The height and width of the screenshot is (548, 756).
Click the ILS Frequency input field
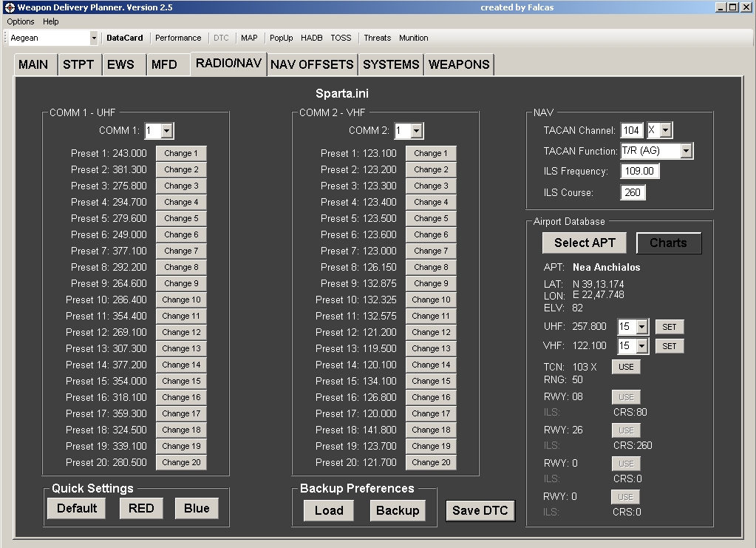(x=639, y=172)
